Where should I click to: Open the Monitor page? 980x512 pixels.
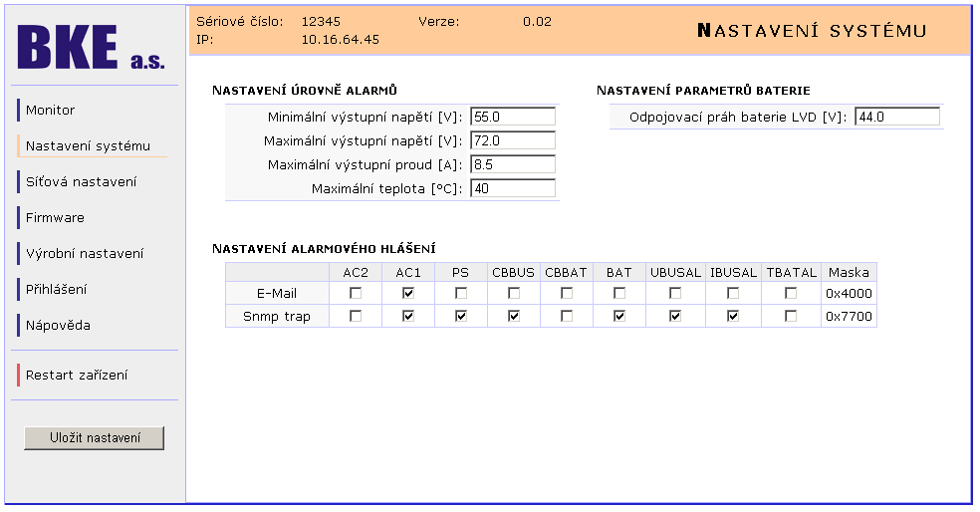click(x=50, y=110)
